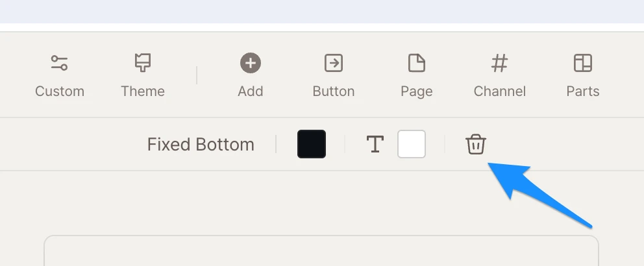
Task: Open the Parts layout icon
Action: (582, 63)
